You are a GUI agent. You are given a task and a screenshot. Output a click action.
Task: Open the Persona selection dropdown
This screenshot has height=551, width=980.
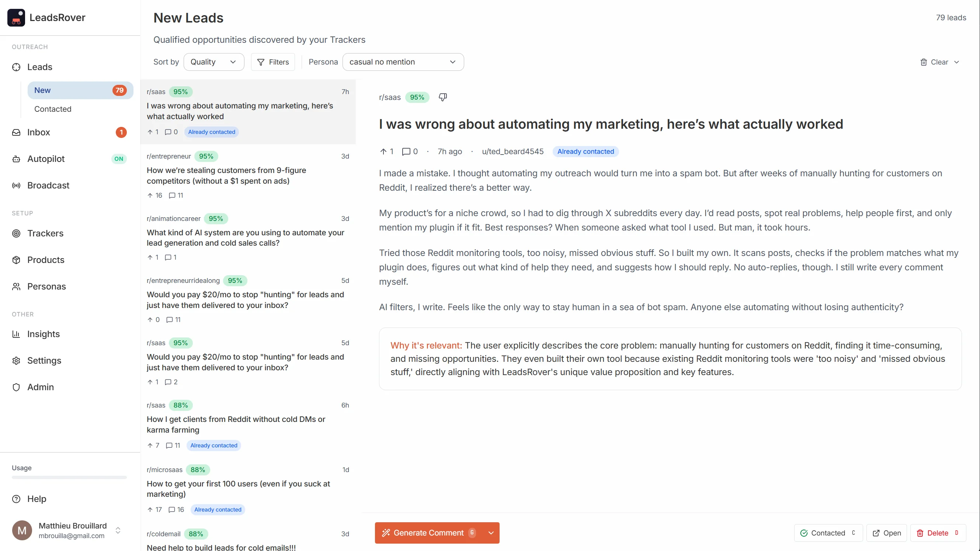(x=403, y=62)
